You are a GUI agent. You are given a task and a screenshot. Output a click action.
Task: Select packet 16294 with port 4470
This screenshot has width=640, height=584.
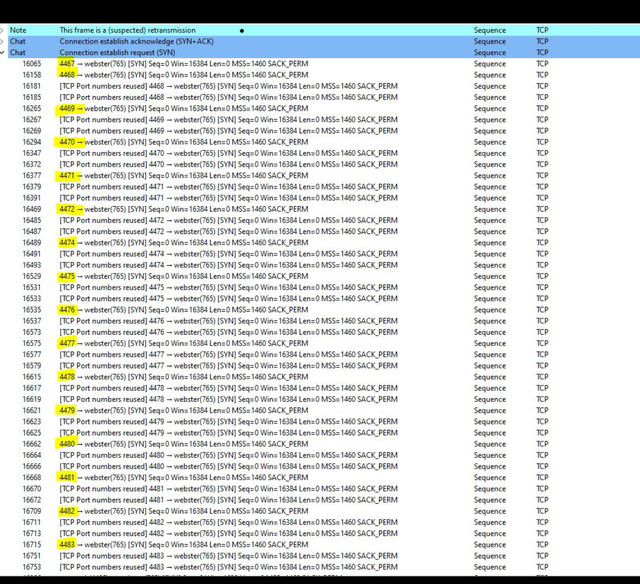tap(320, 142)
